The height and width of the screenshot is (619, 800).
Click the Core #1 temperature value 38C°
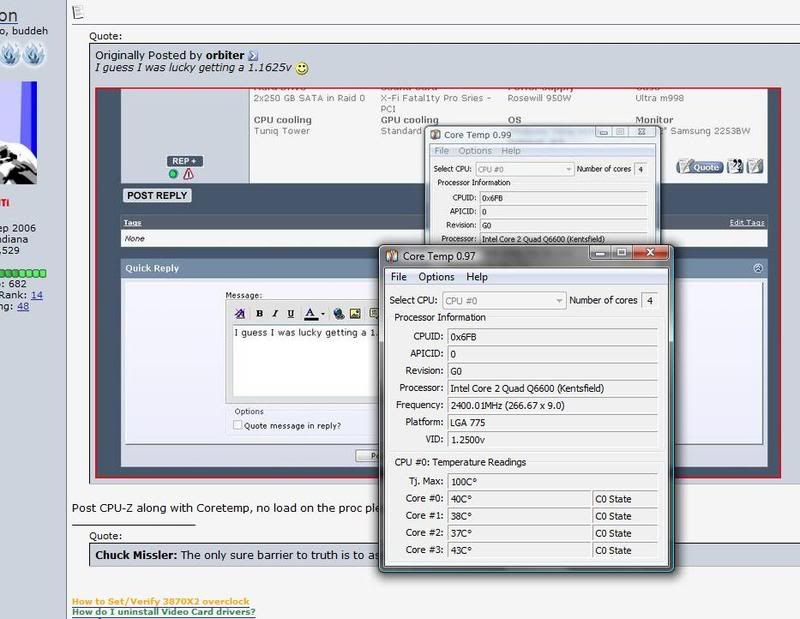(519, 516)
